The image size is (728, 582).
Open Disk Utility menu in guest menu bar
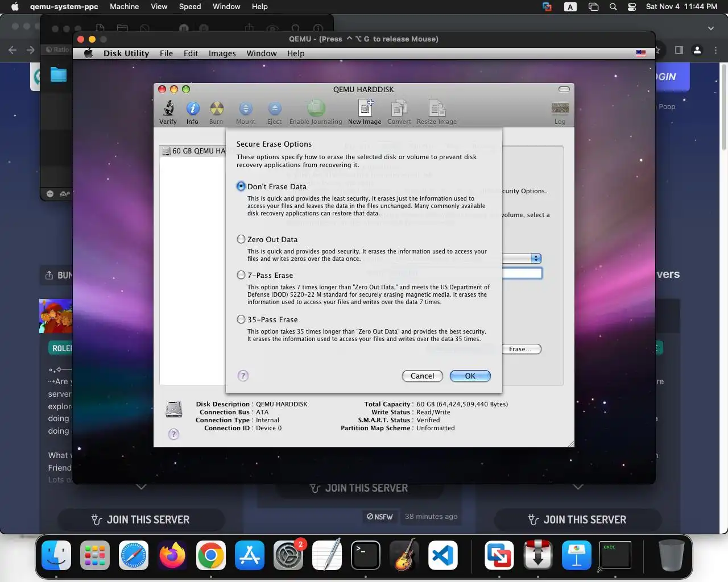[126, 53]
